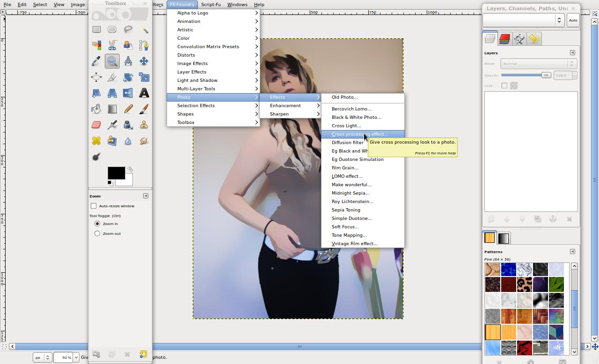Open the Bucket Fill tool
Image resolution: width=599 pixels, height=364 pixels.
point(96,109)
